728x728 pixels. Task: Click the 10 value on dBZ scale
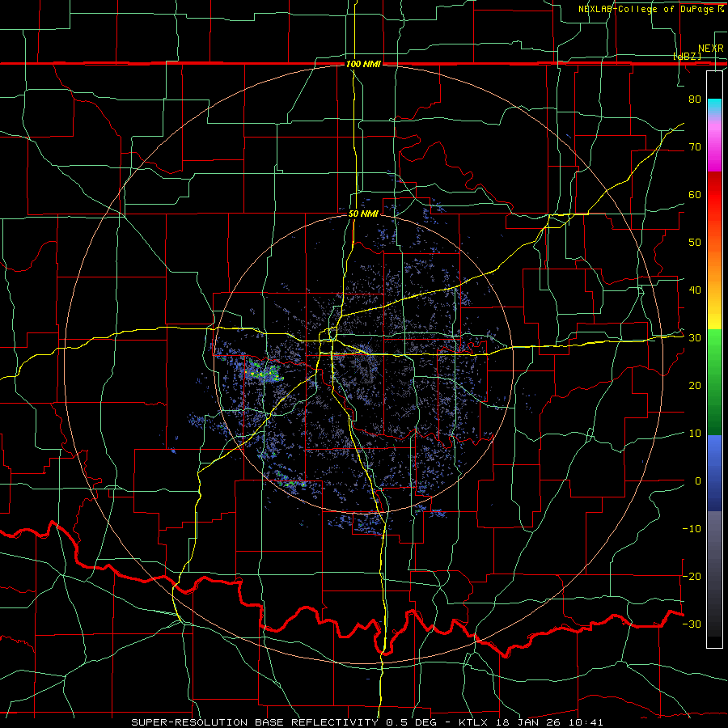pos(695,434)
